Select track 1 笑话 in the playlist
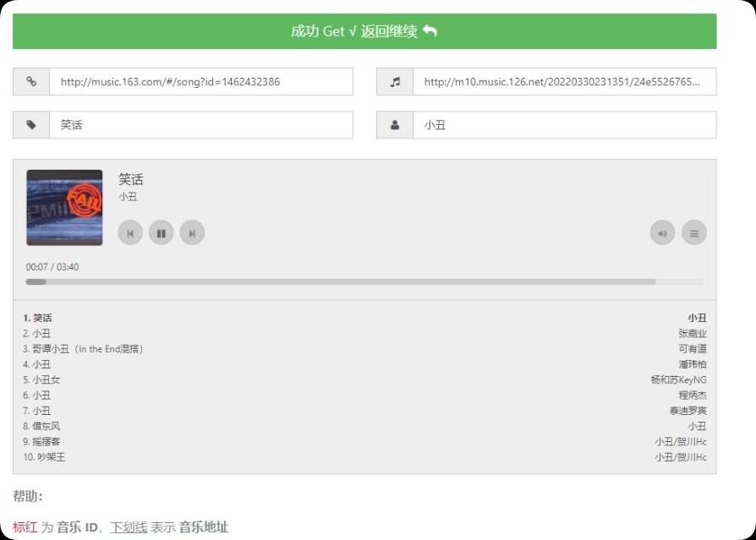756x540 pixels. [x=38, y=318]
